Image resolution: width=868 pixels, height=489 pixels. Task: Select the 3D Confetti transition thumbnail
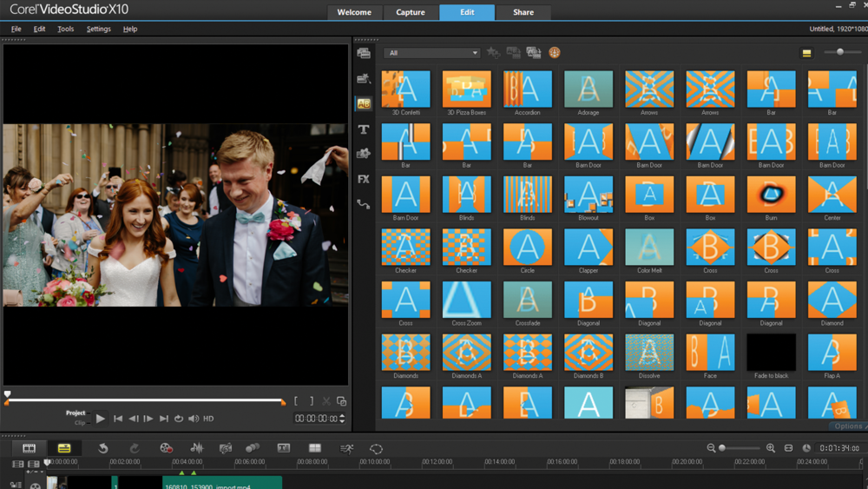(405, 89)
